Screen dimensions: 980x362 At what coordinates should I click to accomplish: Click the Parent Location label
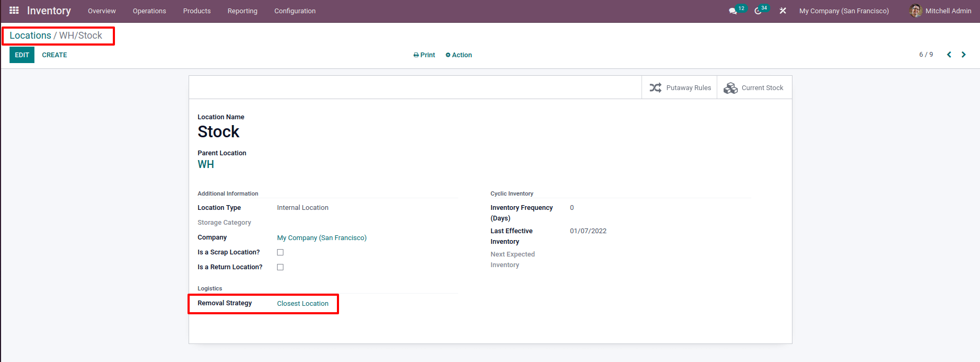(221, 153)
